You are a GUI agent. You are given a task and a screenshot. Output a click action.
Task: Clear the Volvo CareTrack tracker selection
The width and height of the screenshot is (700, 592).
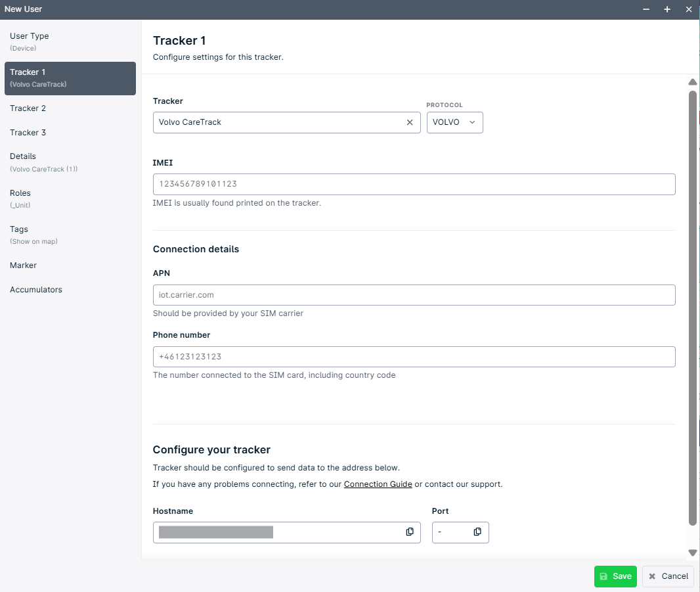pyautogui.click(x=409, y=122)
